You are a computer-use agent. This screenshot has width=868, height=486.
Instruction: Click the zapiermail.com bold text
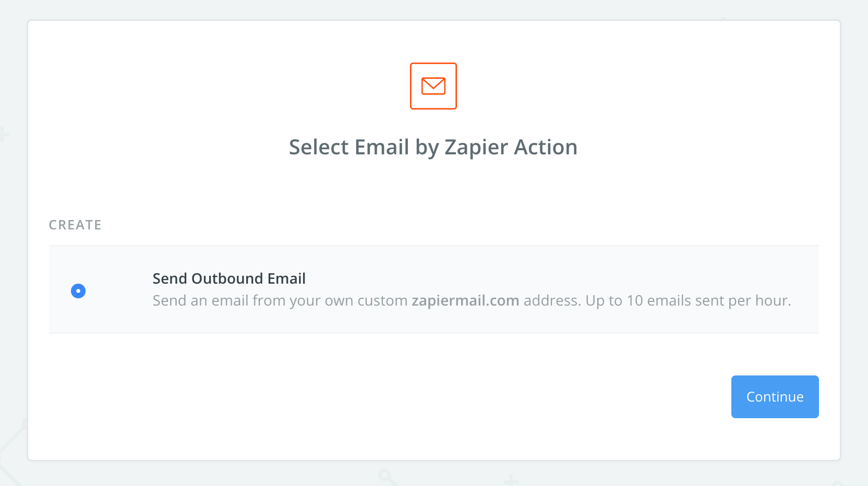point(465,300)
